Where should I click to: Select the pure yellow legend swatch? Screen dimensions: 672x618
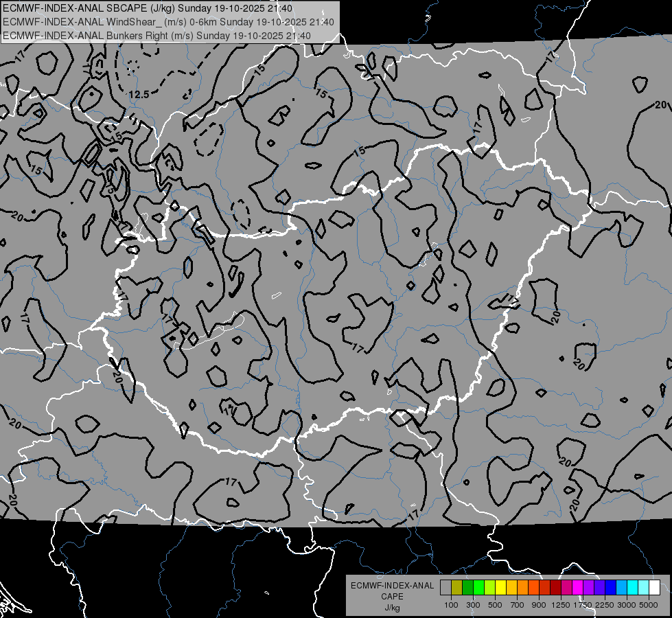500,587
